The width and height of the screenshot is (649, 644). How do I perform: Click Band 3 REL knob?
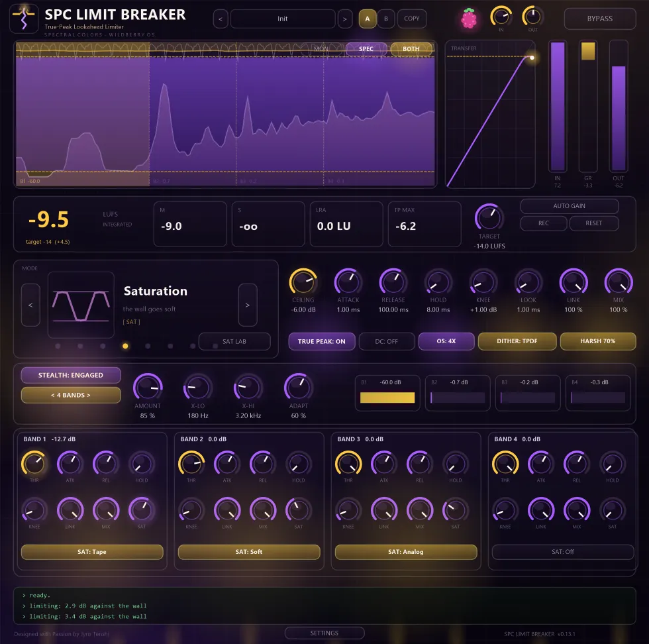(x=420, y=463)
